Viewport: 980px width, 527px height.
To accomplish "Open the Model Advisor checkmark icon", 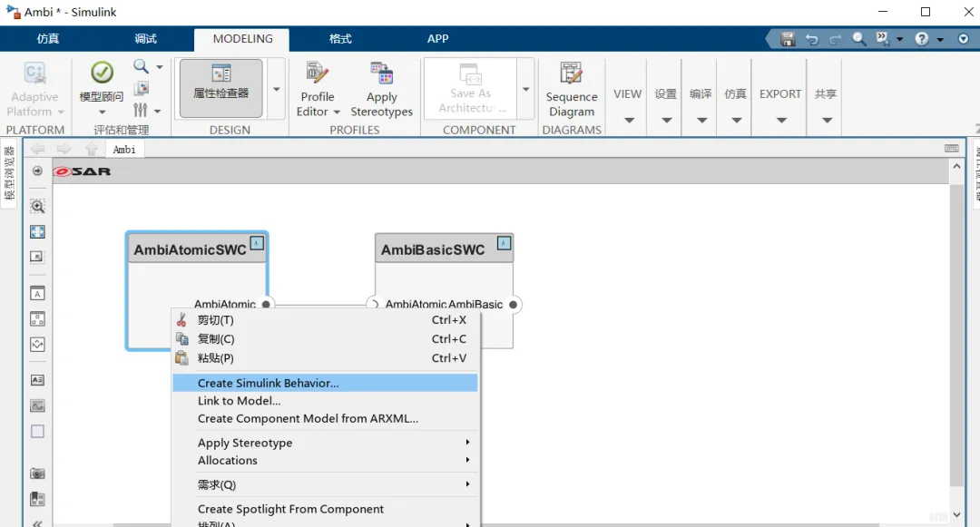I will pyautogui.click(x=102, y=73).
